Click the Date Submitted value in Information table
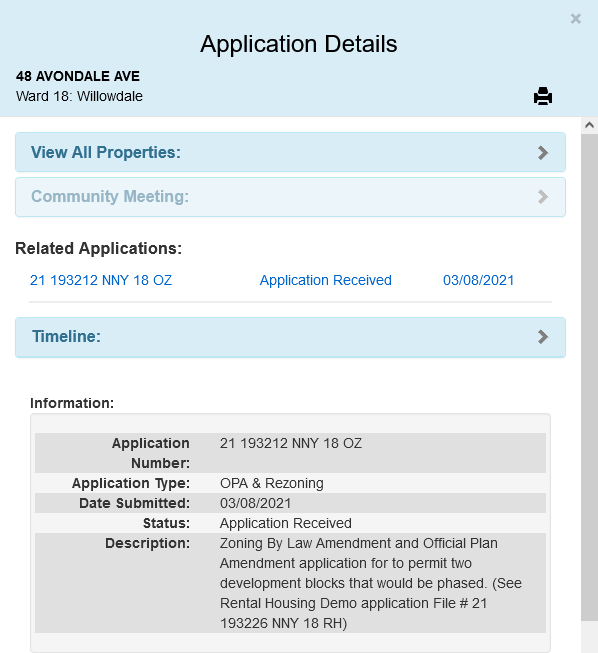Viewport: 598px width, 653px height. 255,503
